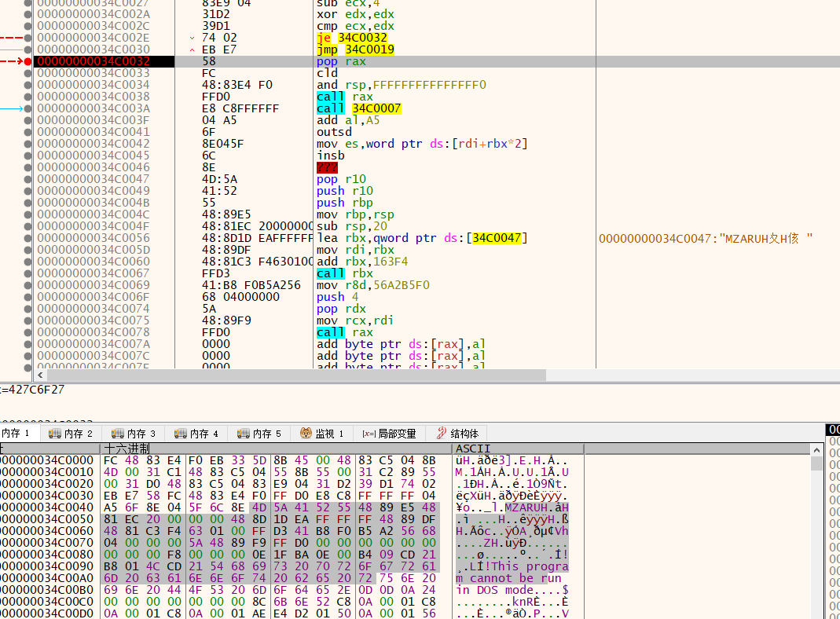Select the 'push r10' instruction
Viewport: 840px width, 619px height.
tap(344, 191)
